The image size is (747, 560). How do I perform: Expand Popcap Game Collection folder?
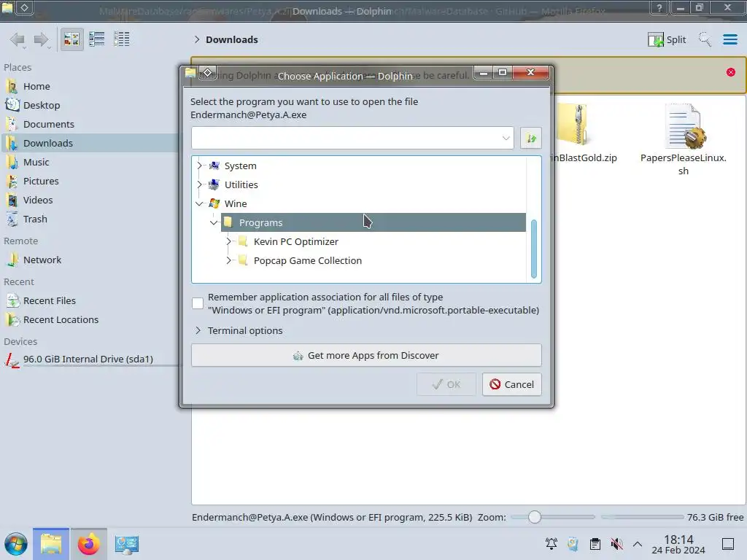point(228,260)
